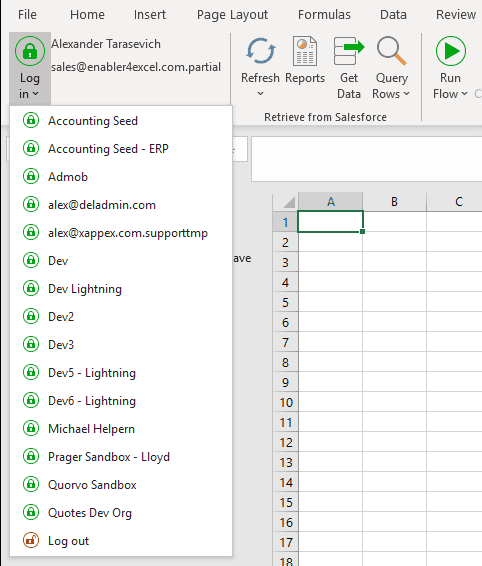Switch to the Insert ribbon tab
This screenshot has height=566, width=482.
(x=150, y=15)
